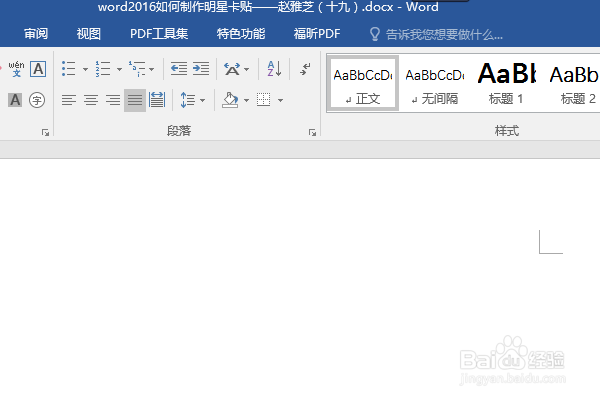Apply the 无间隔 style
Screen dimensions: 600x400
435,83
